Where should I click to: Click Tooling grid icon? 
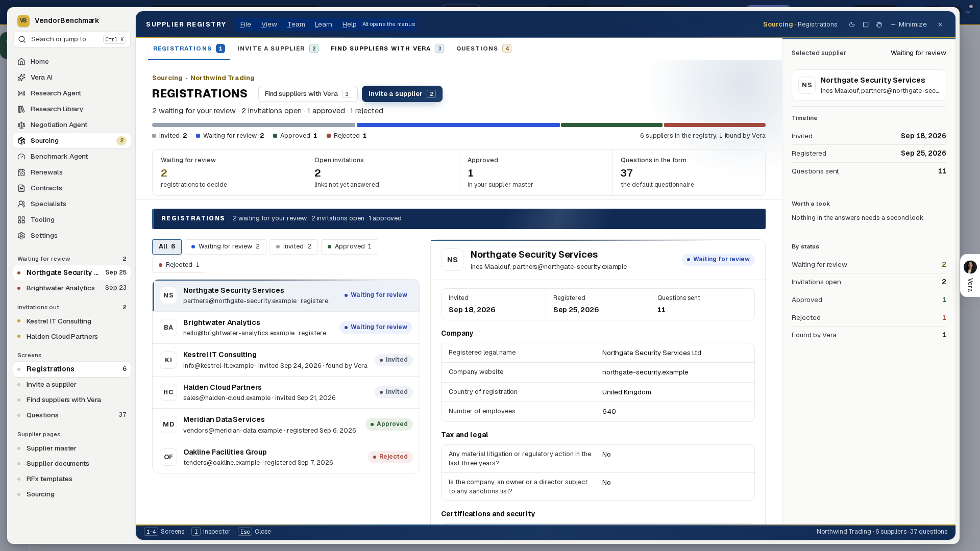pyautogui.click(x=21, y=220)
